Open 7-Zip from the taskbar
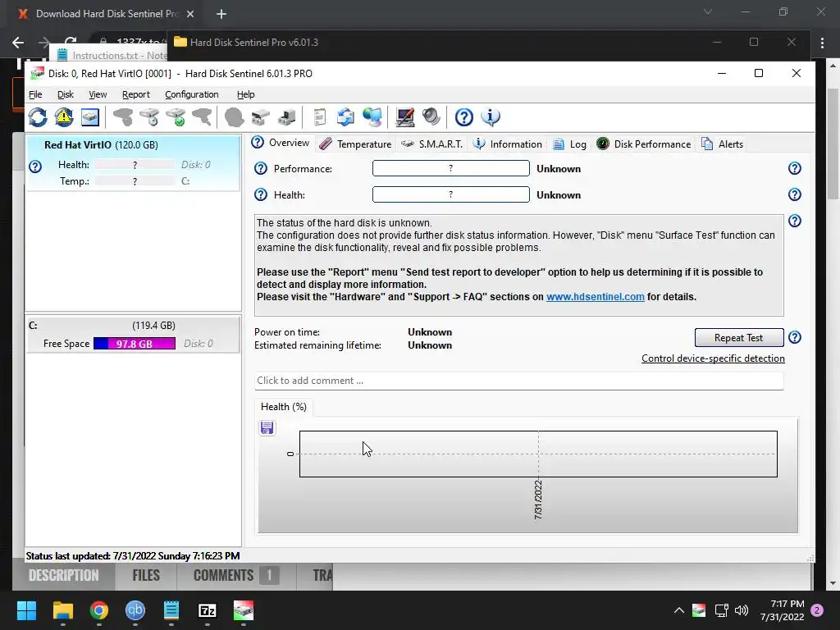Screen dimensions: 840x630 pyautogui.click(x=208, y=610)
